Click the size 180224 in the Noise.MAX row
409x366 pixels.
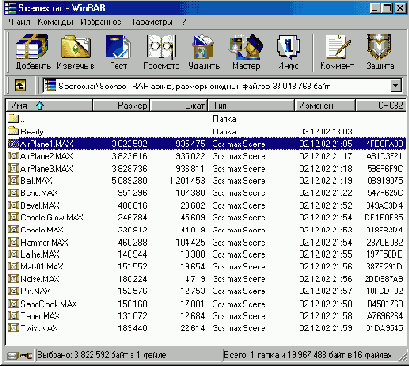click(x=132, y=279)
